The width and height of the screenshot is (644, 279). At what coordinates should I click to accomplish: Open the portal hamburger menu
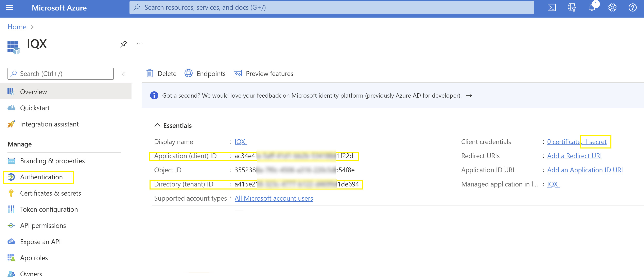10,7
